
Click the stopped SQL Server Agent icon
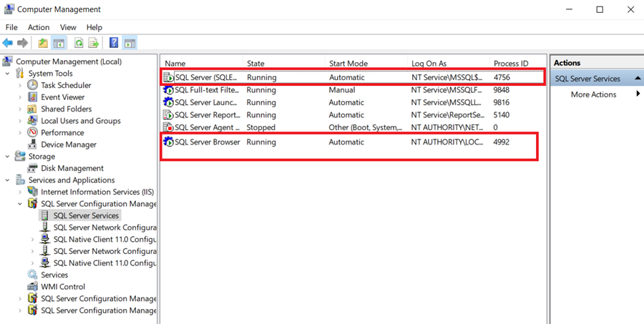[168, 127]
